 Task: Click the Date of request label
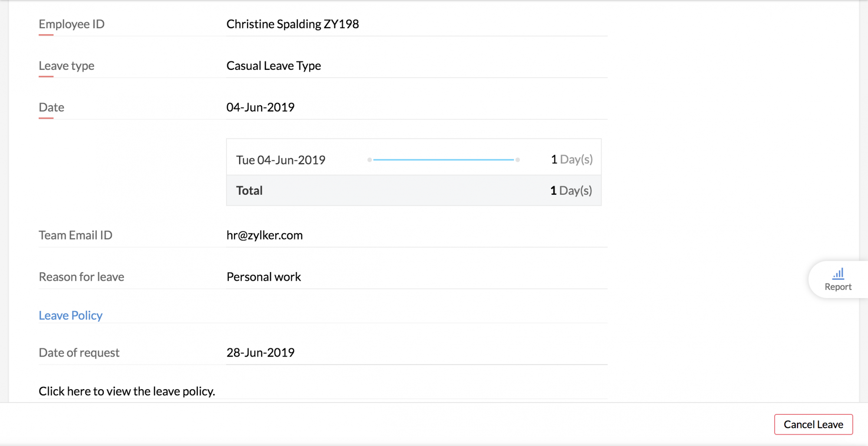pyautogui.click(x=79, y=353)
